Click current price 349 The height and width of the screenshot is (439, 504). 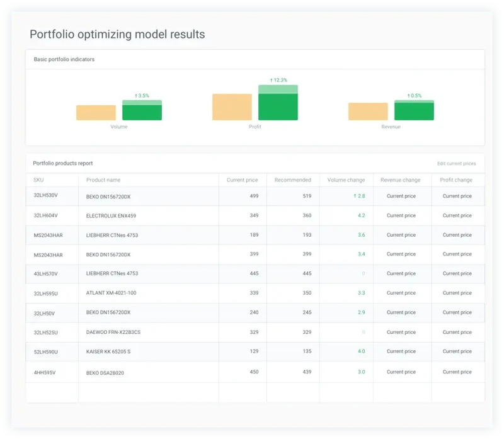tap(254, 215)
